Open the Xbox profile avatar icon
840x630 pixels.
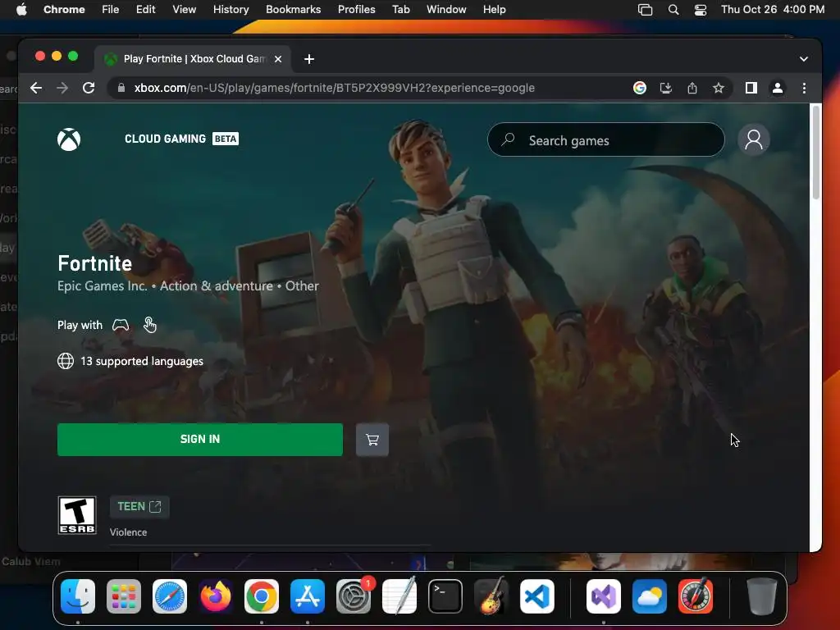(754, 139)
